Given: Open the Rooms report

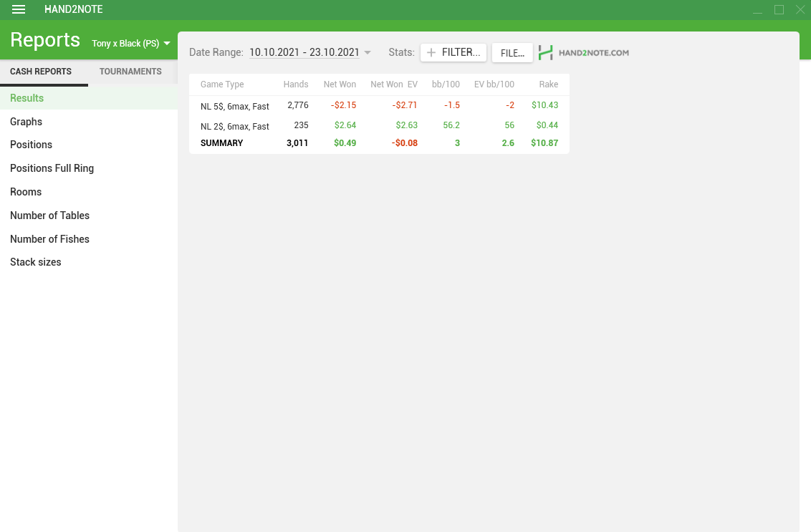Looking at the screenshot, I should click(88, 192).
